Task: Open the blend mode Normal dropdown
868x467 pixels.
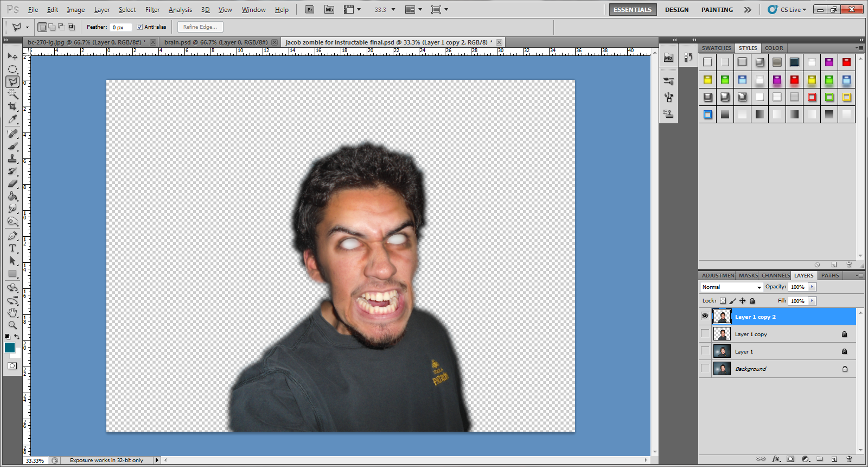Action: (x=732, y=287)
